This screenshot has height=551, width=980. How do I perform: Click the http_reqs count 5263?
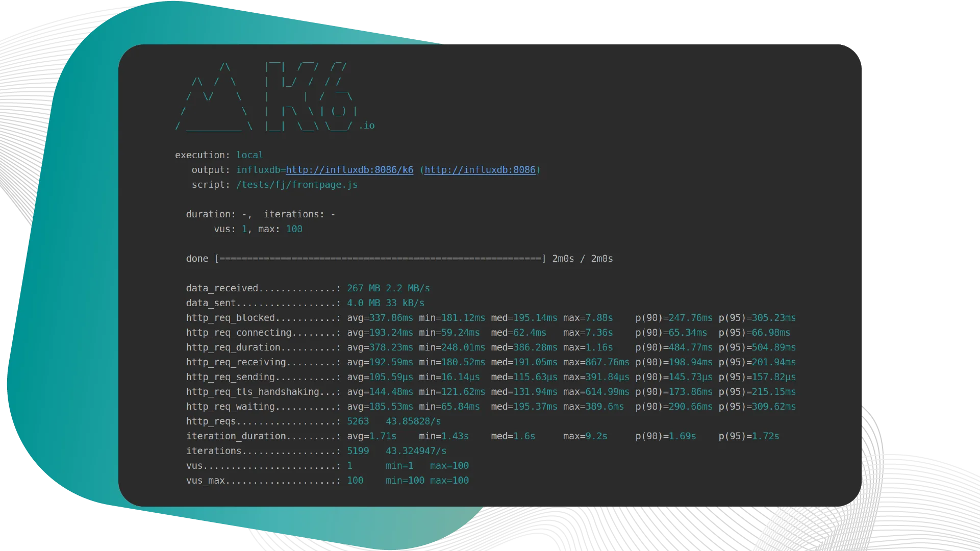358,421
